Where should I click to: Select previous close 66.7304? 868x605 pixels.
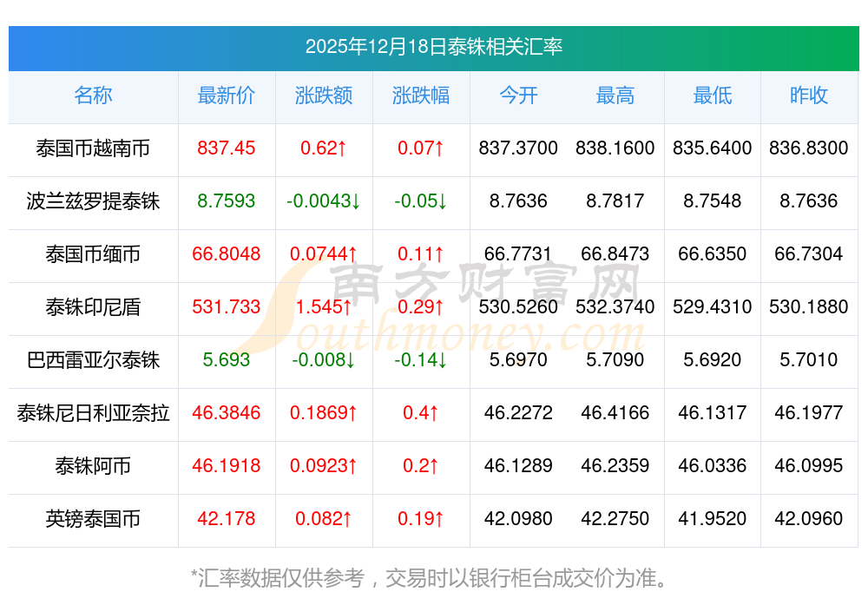click(809, 254)
